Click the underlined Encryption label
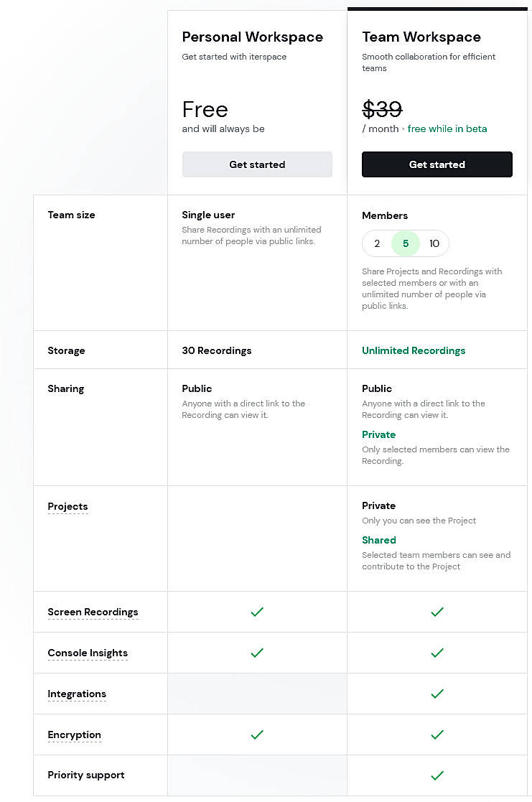This screenshot has height=802, width=532. point(74,735)
